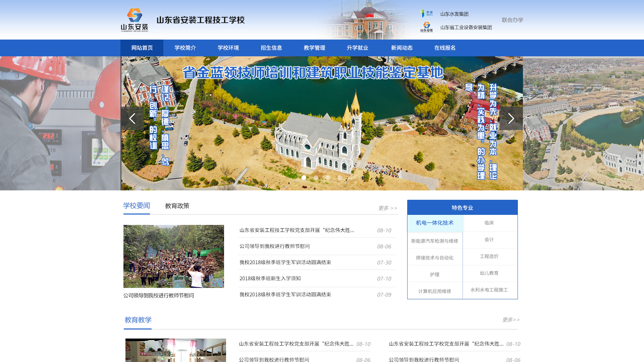Open the 招生信息 navigation menu
This screenshot has width=644, height=362.
(271, 48)
